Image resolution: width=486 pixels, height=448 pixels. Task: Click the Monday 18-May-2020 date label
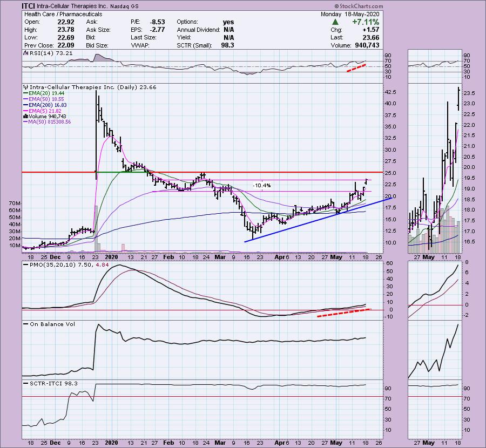pos(349,14)
